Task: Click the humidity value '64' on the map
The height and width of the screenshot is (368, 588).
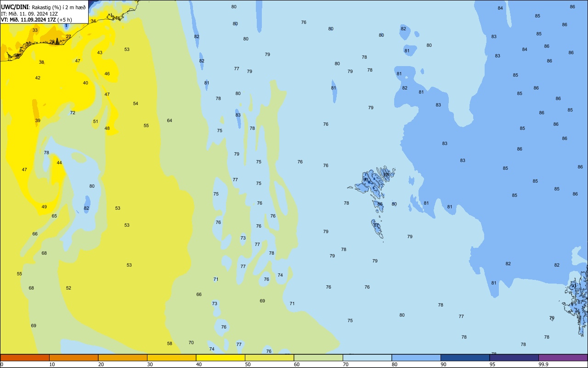Action: tap(170, 121)
